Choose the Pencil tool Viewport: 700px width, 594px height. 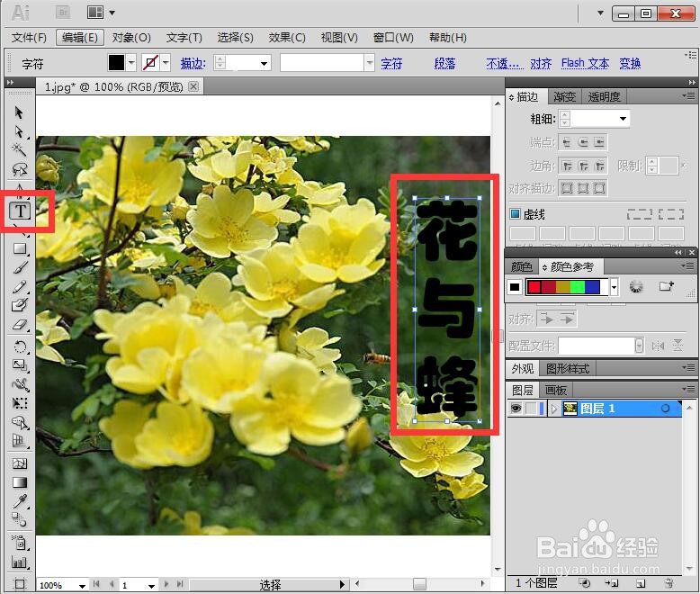click(x=20, y=286)
